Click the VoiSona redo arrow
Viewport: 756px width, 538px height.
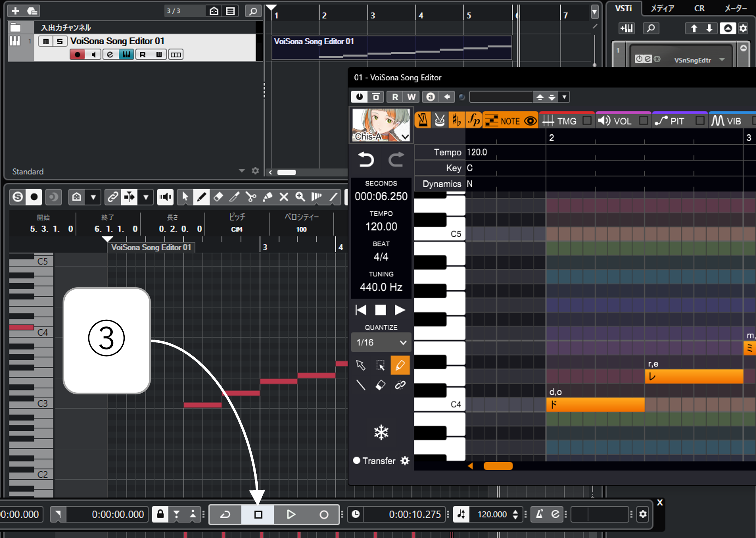pos(396,160)
